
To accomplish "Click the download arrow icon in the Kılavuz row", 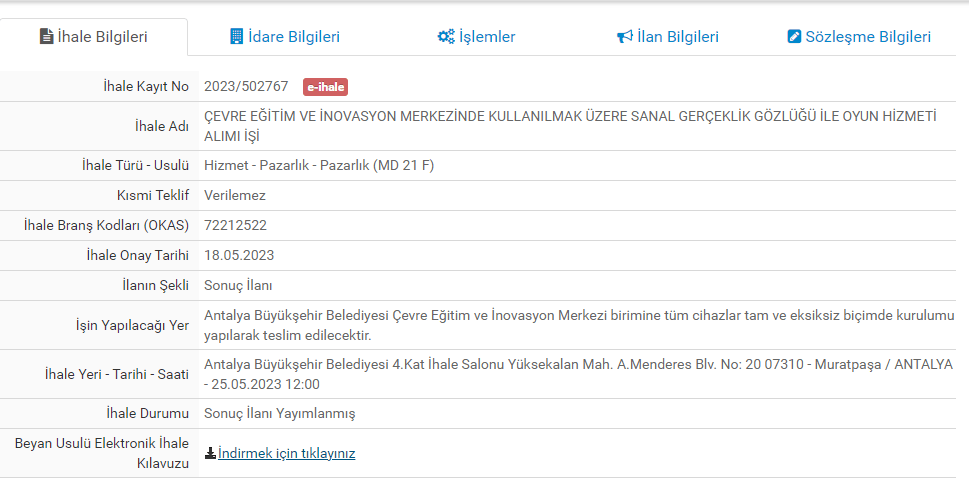I will click(x=210, y=453).
